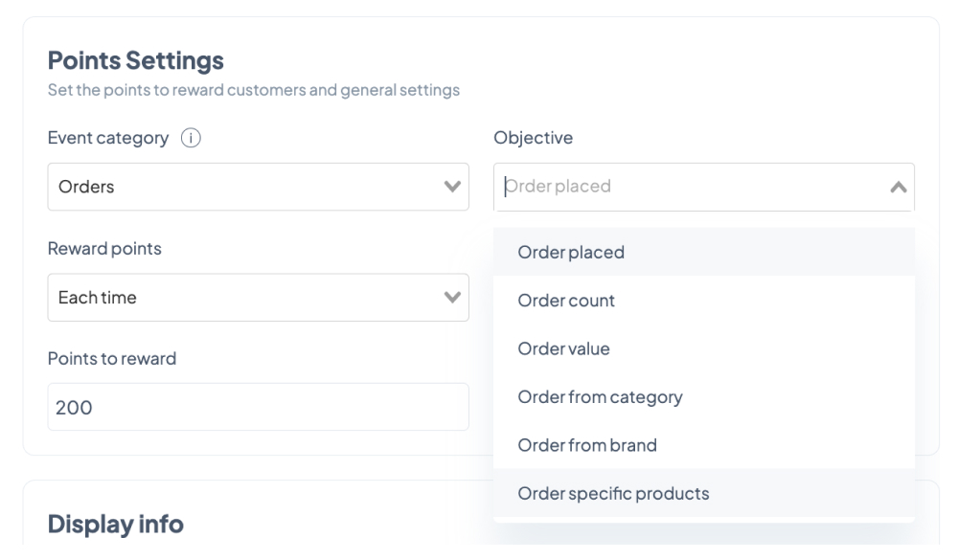Image resolution: width=958 pixels, height=560 pixels.
Task: Select Order from brand option
Action: coord(704,445)
